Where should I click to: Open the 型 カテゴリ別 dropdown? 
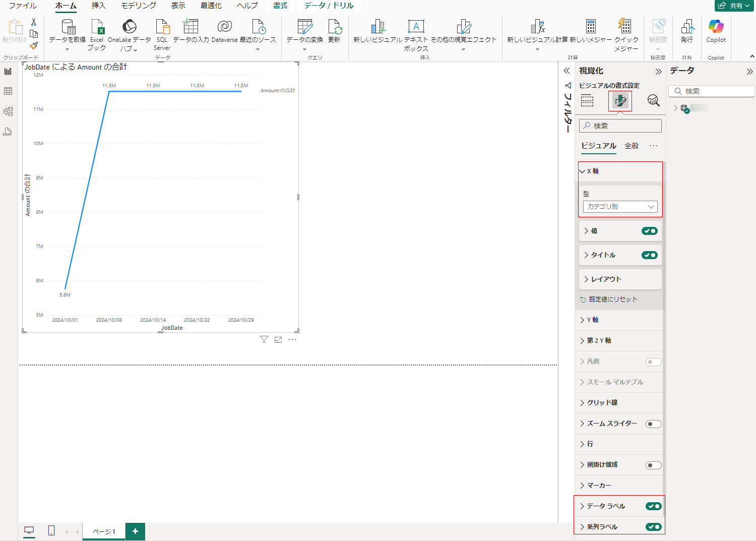(x=620, y=207)
